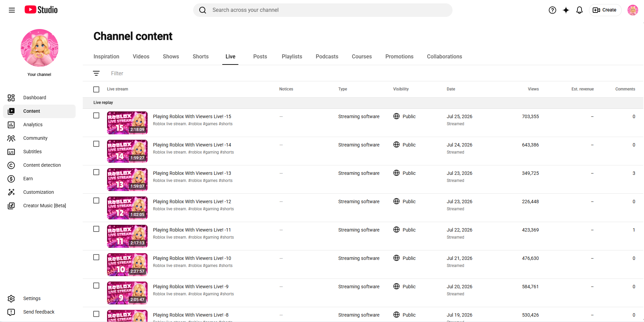Select checkbox for Playing Roblox With Viewers Live! -13
The image size is (644, 322).
96,172
